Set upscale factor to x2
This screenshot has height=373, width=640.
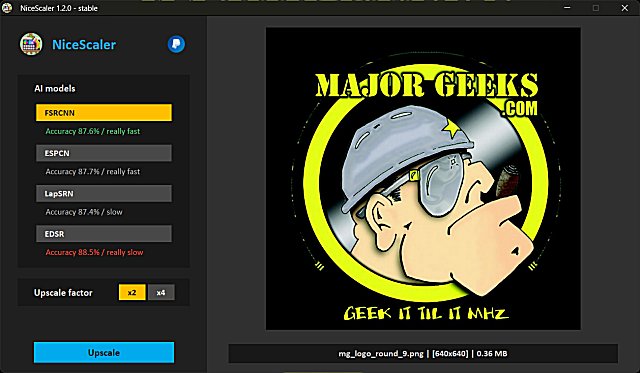[x=132, y=292]
